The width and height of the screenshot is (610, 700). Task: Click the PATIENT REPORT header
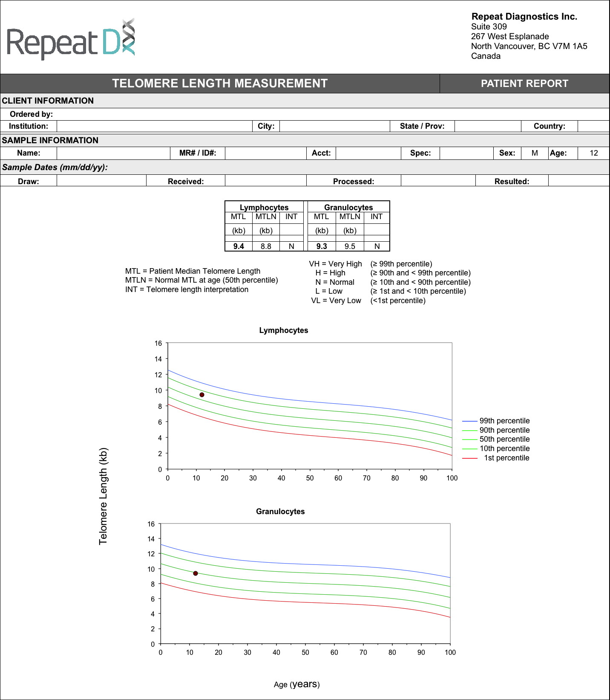524,84
